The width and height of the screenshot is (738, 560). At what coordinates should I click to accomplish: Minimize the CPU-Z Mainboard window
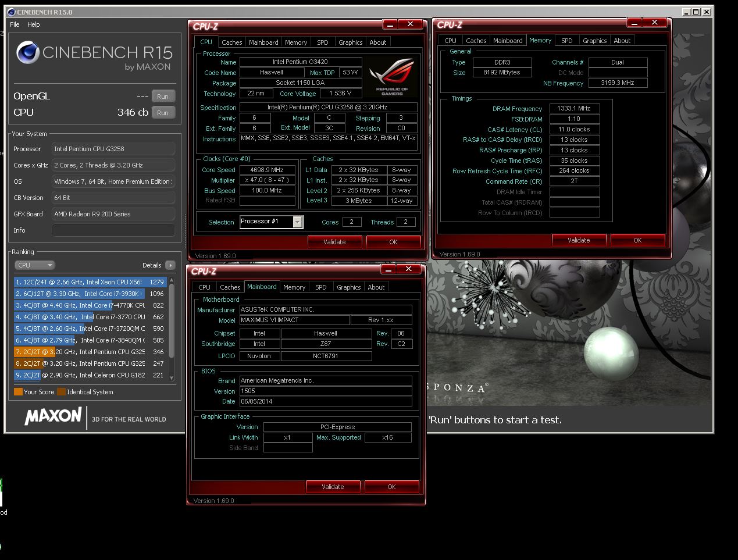click(x=388, y=269)
